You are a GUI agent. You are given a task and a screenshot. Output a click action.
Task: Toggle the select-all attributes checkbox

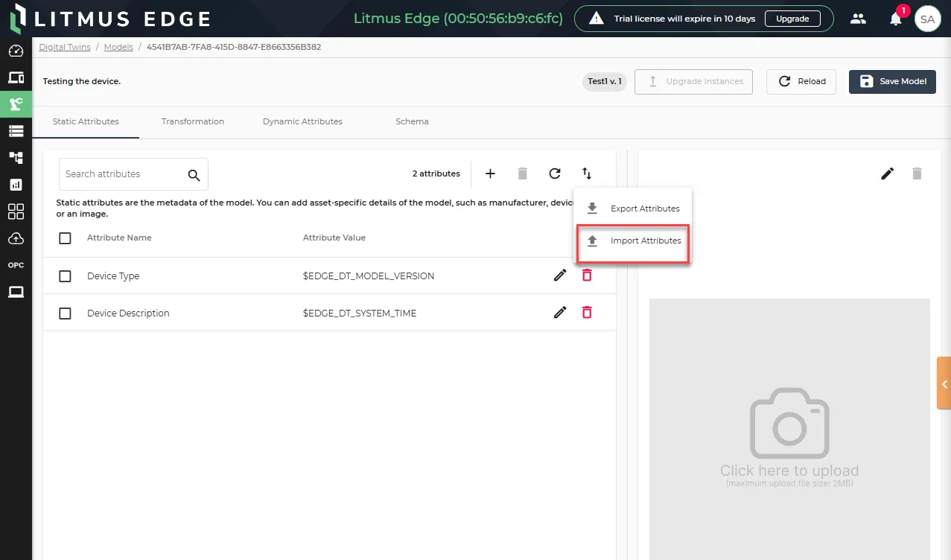click(65, 238)
